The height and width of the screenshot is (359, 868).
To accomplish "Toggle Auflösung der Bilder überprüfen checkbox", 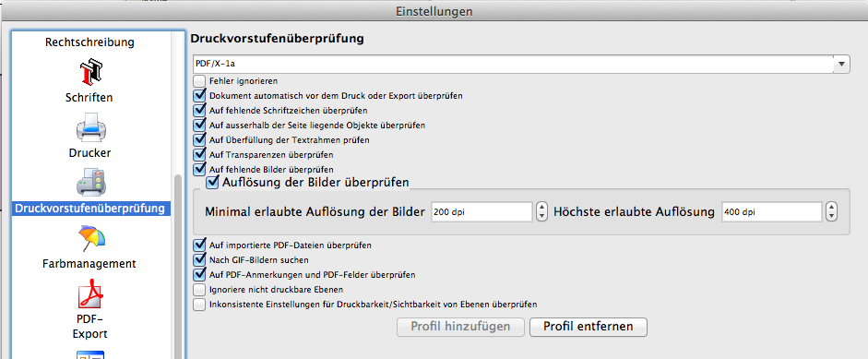I will pos(212,183).
